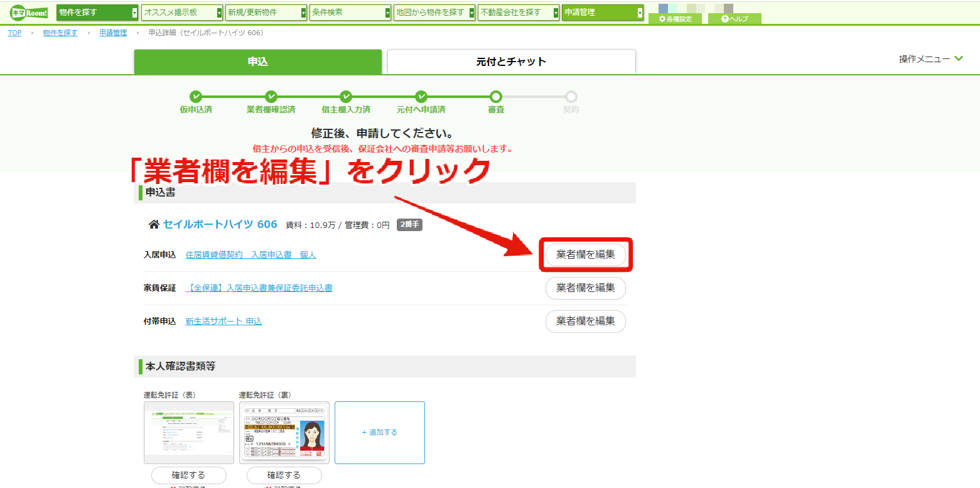This screenshot has width=980, height=488.
Task: Select the 審査 progress step circle
Action: 496,97
